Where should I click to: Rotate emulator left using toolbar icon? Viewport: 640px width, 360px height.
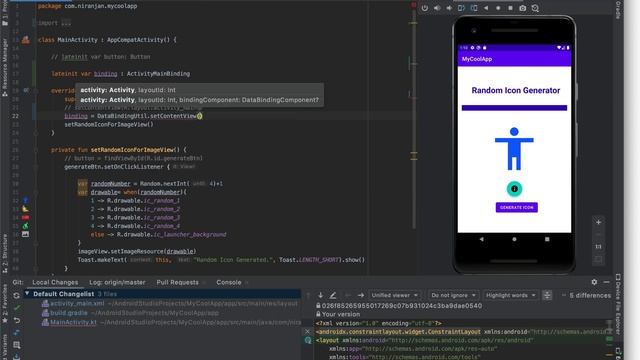pyautogui.click(x=461, y=8)
